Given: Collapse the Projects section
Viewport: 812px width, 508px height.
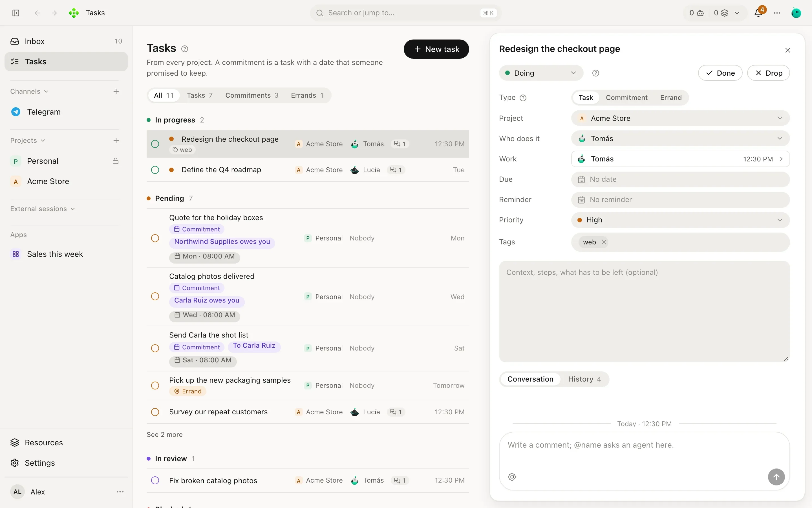Looking at the screenshot, I should 28,141.
